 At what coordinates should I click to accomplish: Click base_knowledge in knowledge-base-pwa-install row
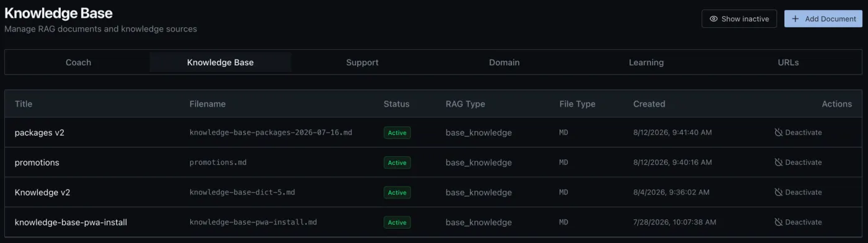479,222
